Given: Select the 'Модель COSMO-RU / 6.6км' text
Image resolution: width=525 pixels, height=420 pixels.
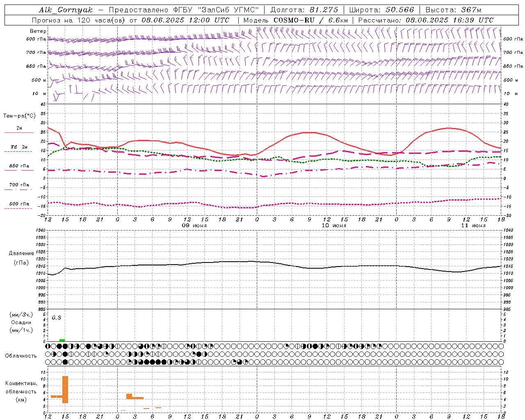Looking at the screenshot, I should 295,20.
